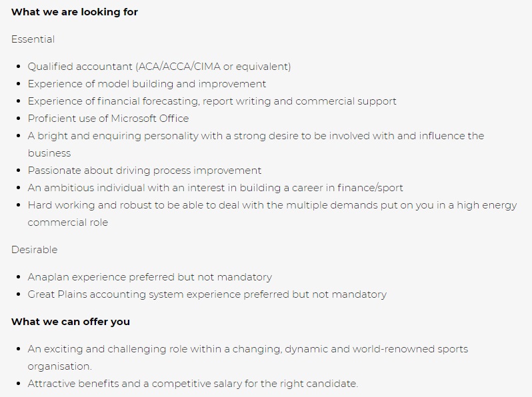Click the 'Experience of financial forecasting' bullet text
Viewport: 532px width, 397px height.
[212, 101]
